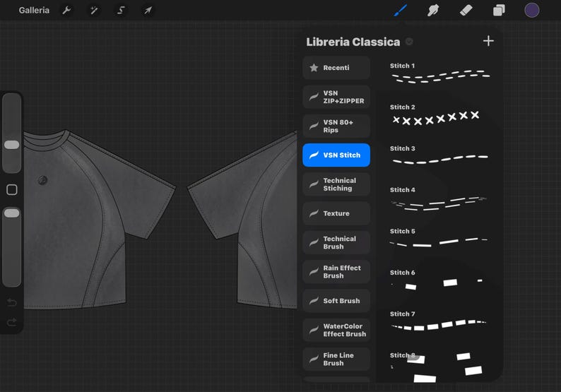Choose the Stitch 1 brush
The height and width of the screenshot is (392, 561).
click(439, 73)
